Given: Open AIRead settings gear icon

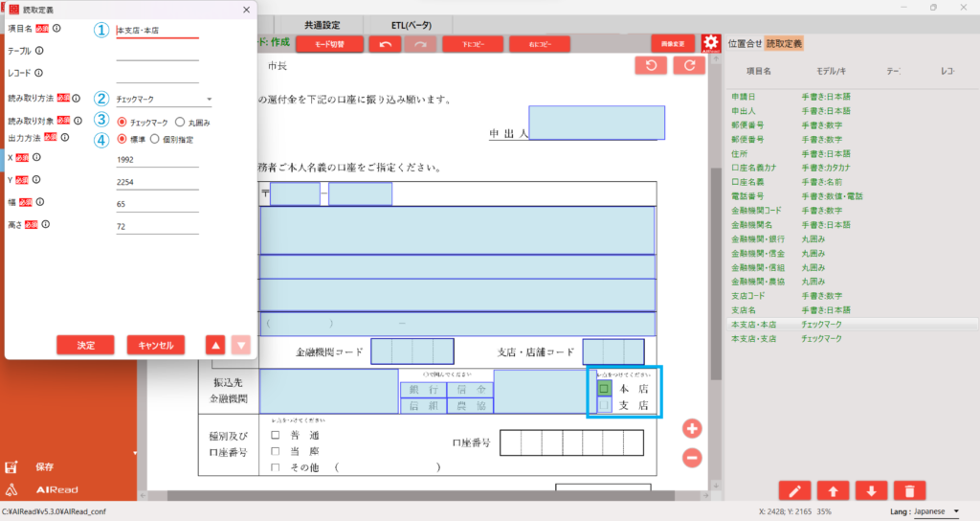Looking at the screenshot, I should click(x=710, y=44).
